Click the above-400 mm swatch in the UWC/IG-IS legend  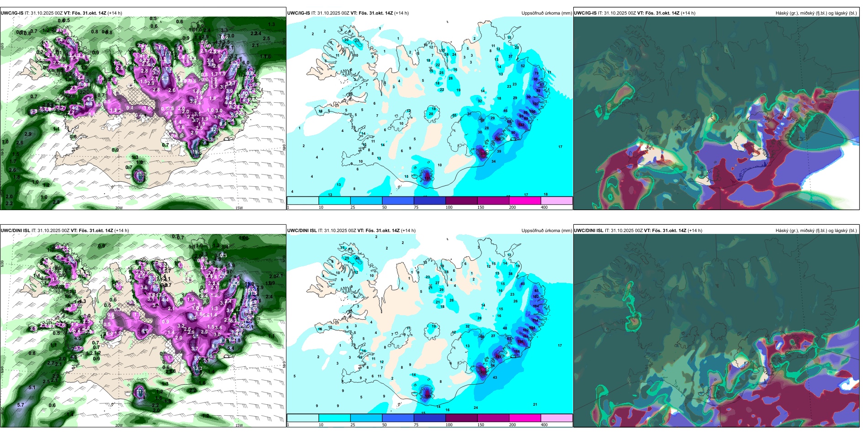[x=557, y=201]
